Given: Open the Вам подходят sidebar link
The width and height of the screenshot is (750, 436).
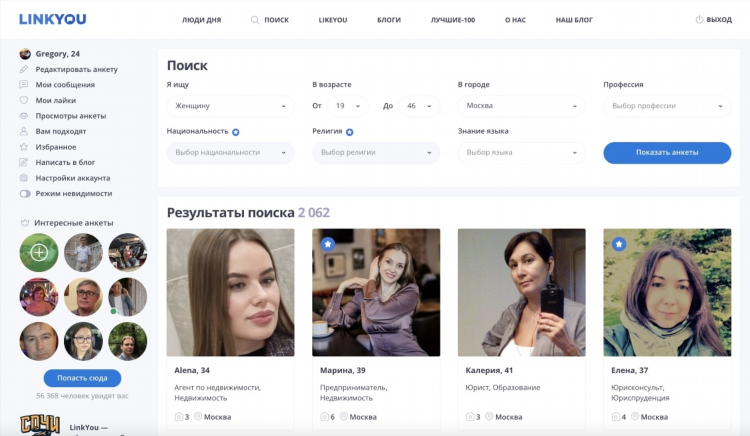Looking at the screenshot, I should [61, 131].
